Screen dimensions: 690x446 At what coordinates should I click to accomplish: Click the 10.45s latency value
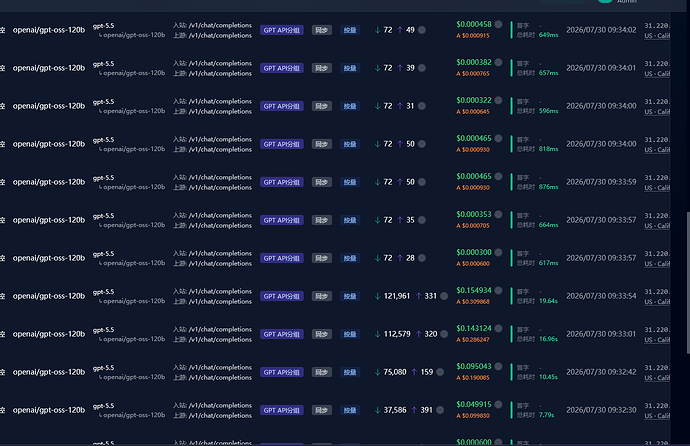pos(548,377)
